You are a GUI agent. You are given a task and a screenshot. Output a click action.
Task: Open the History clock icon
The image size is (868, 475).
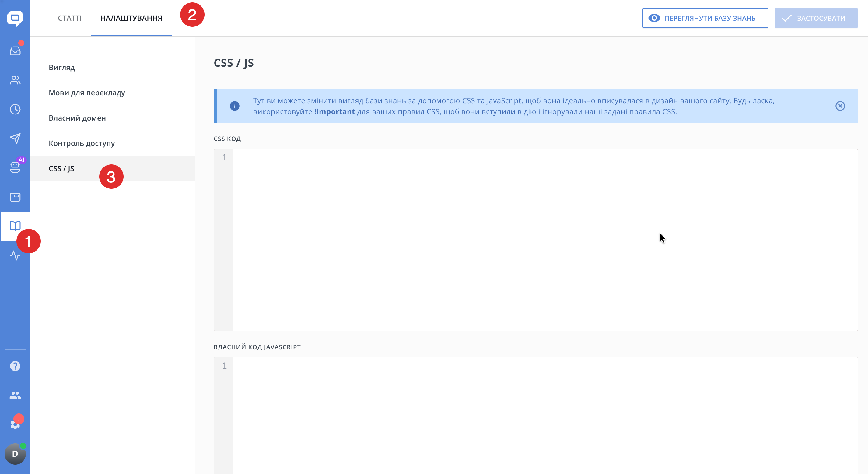point(15,109)
